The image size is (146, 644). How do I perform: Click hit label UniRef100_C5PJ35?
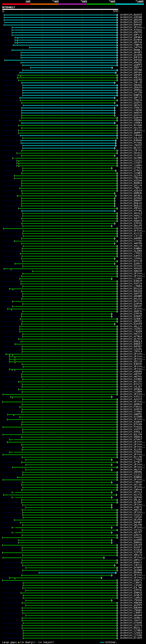131,82
